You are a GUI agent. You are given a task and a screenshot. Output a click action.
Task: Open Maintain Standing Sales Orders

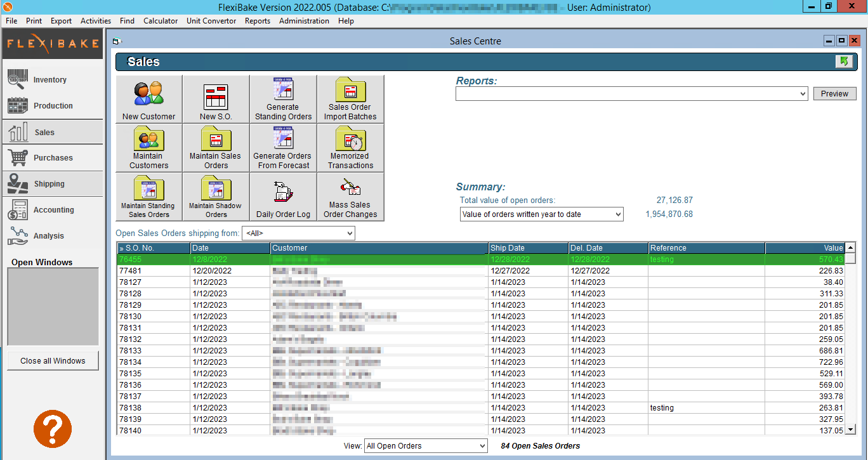point(149,197)
